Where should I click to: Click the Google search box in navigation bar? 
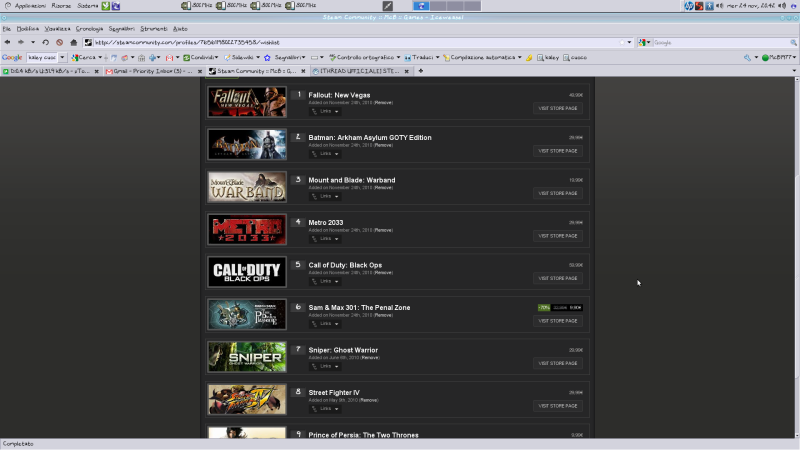point(720,42)
